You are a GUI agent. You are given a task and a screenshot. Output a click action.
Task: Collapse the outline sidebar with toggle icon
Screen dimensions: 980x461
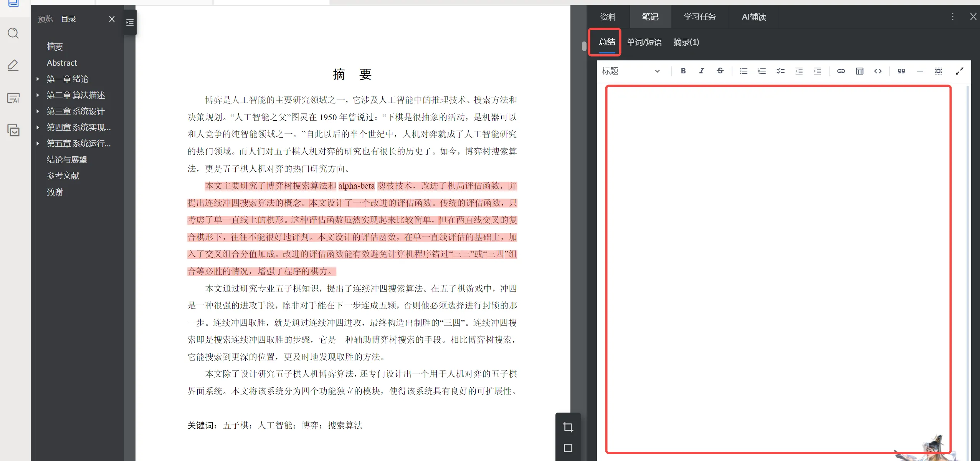[130, 23]
